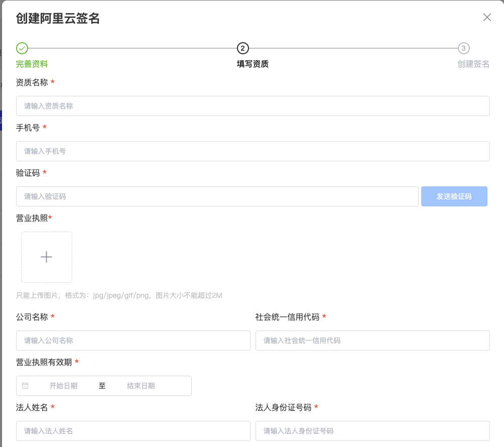Focus the 手机号 input field

pos(253,151)
